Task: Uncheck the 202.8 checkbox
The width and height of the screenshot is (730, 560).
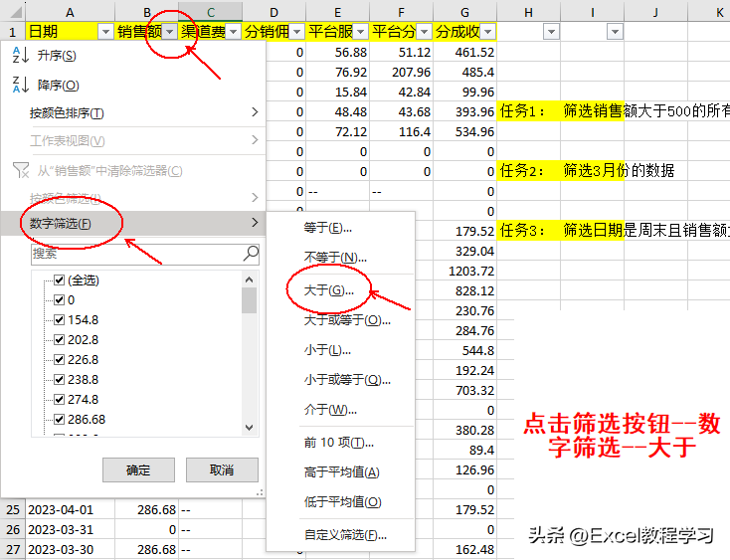Action: tap(59, 340)
